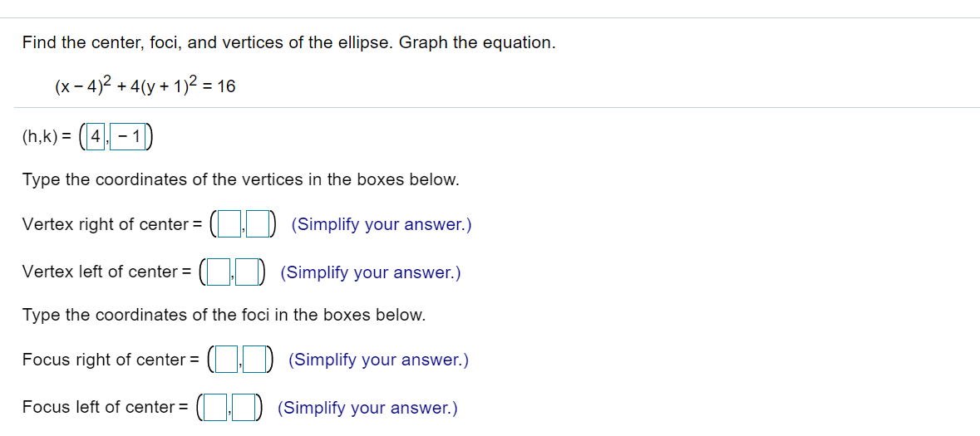The image size is (980, 436).
Task: Click Simplify your answer hint beside Vertex right
Action: coord(382,224)
